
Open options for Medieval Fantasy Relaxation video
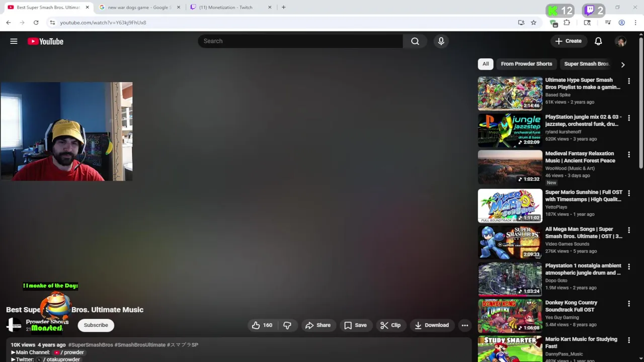click(x=629, y=154)
